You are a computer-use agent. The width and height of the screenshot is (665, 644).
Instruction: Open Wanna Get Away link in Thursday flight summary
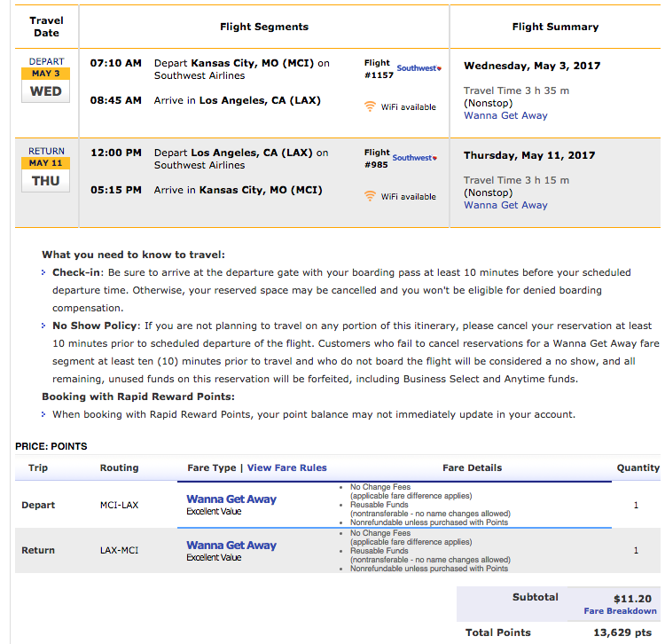coord(505,205)
